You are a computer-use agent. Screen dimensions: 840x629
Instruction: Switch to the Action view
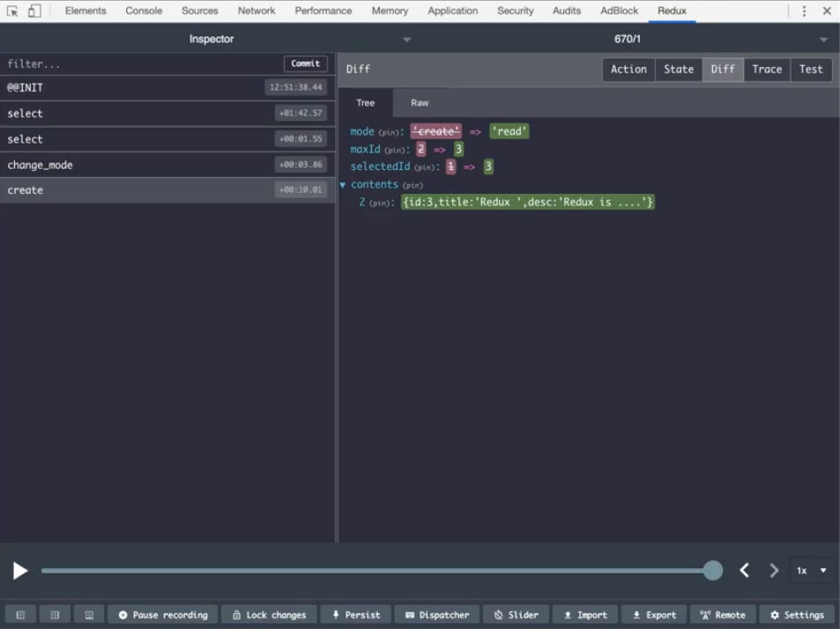pyautogui.click(x=628, y=69)
